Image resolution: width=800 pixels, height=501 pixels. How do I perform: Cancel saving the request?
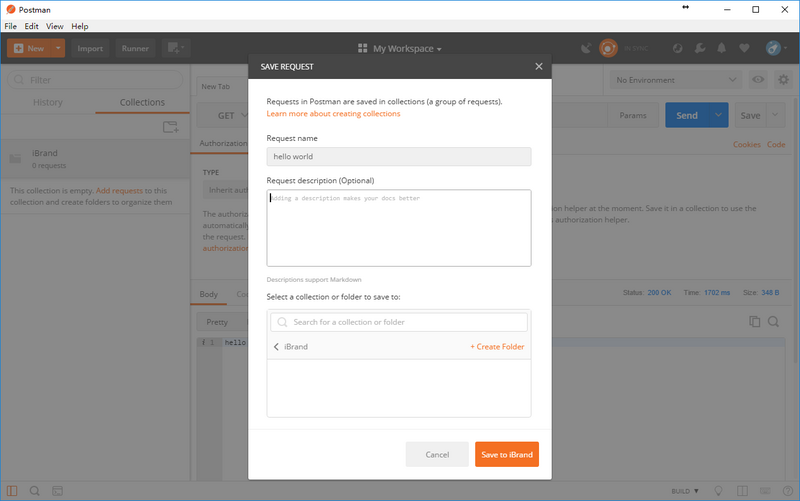pos(437,454)
